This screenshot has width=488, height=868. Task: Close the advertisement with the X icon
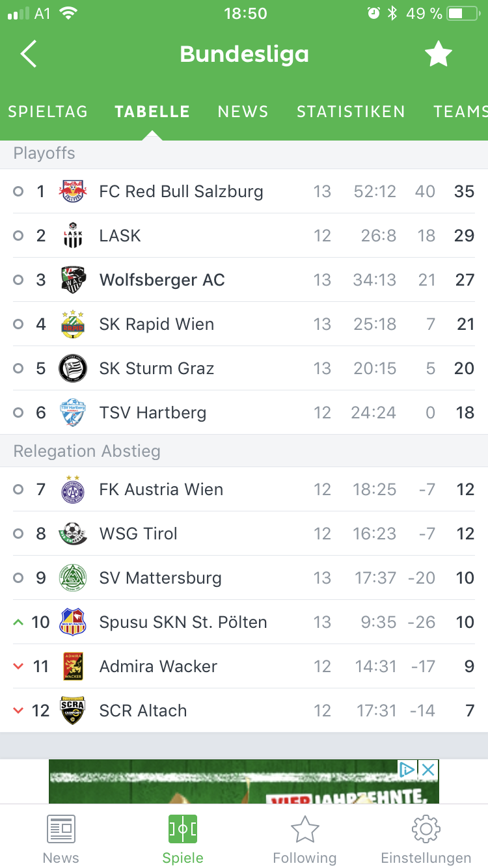(428, 770)
